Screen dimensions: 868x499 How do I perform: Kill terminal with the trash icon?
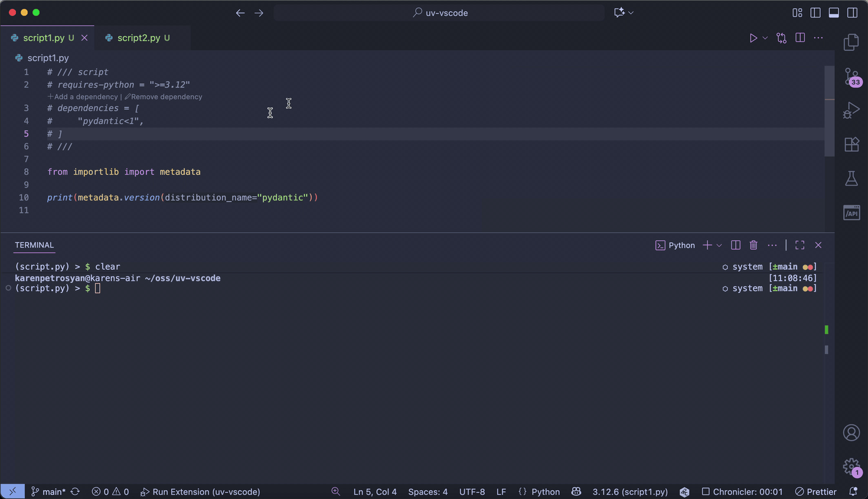coord(753,245)
